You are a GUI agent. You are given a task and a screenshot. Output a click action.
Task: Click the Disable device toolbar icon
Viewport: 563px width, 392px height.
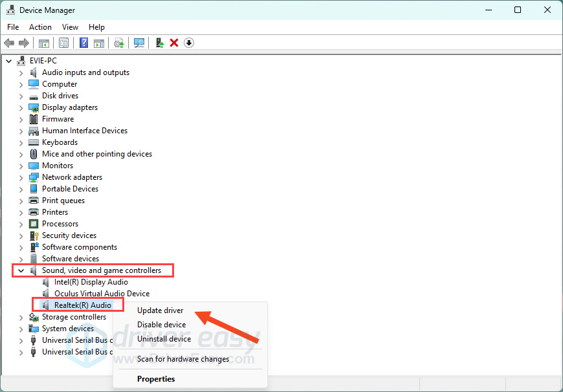[188, 43]
